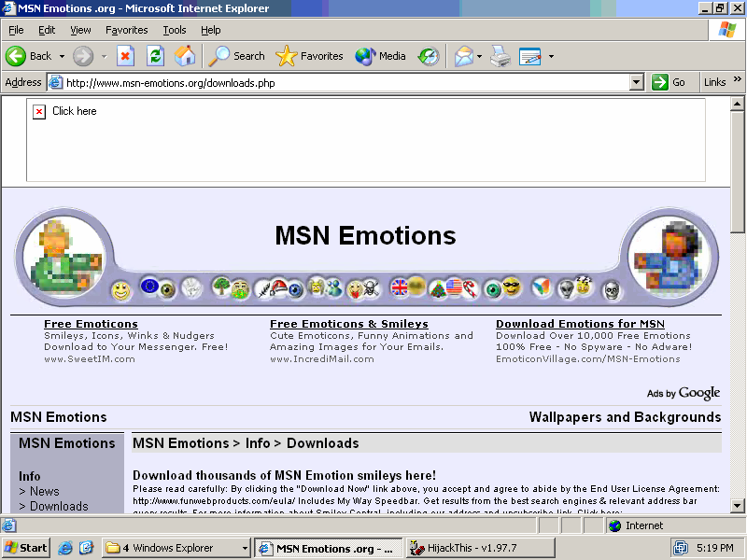The width and height of the screenshot is (747, 560).
Task: Expand the Back button history dropdown
Action: [x=62, y=56]
